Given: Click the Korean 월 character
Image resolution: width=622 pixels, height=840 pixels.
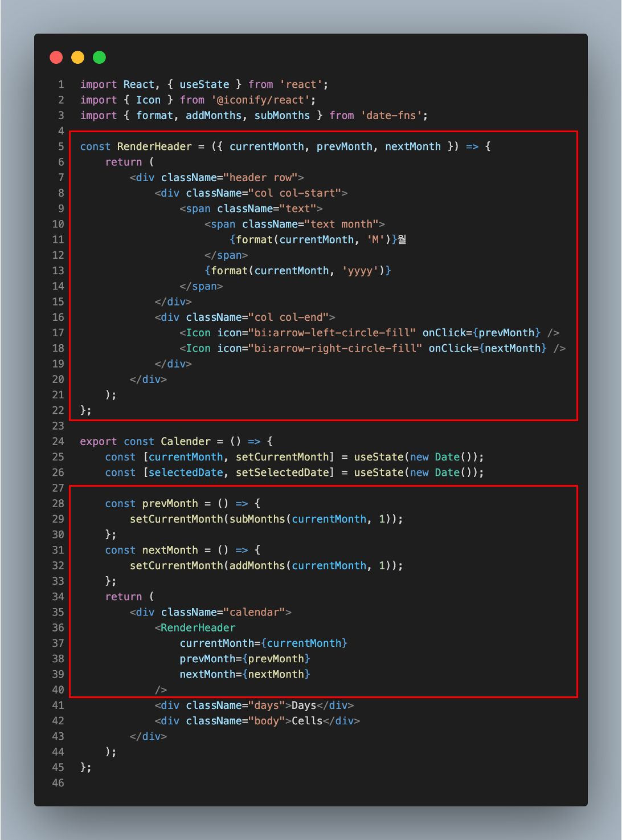Looking at the screenshot, I should (x=402, y=239).
